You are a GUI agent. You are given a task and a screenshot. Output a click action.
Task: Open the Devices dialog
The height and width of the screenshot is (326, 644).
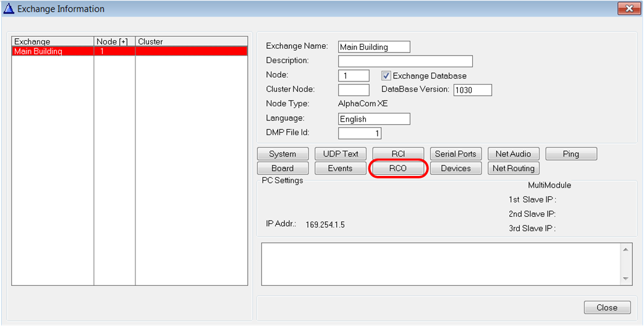[455, 169]
